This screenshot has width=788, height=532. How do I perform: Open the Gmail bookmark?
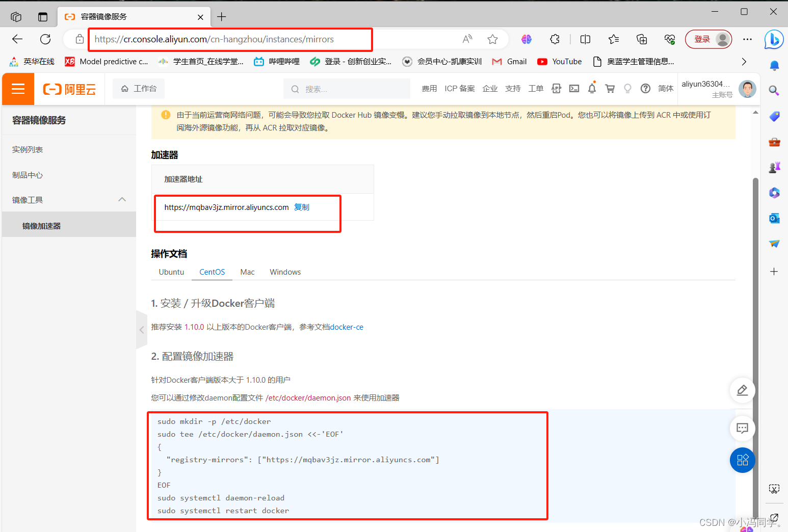509,62
